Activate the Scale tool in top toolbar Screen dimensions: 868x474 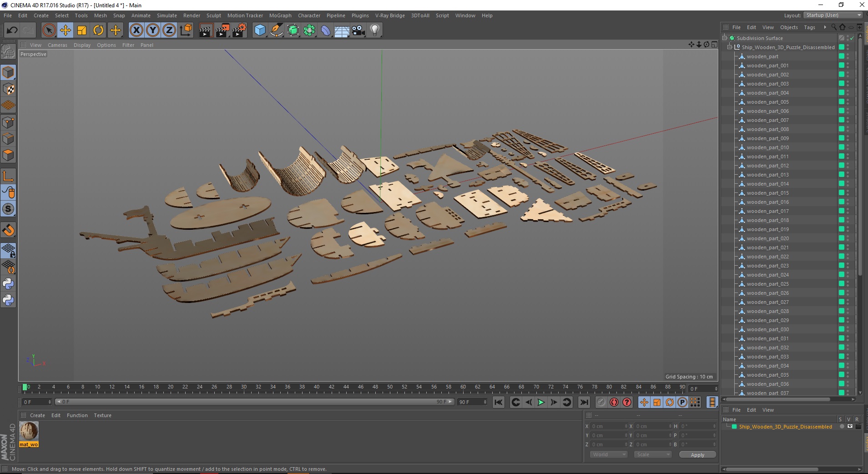pos(82,30)
